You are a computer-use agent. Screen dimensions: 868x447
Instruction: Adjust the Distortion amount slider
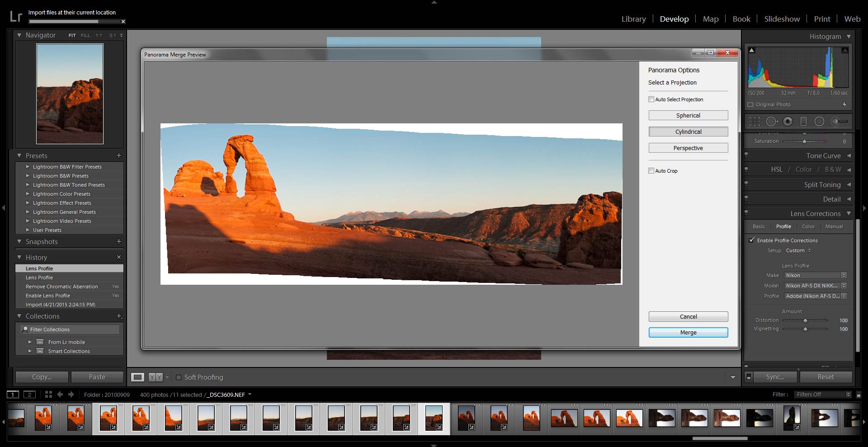point(805,320)
